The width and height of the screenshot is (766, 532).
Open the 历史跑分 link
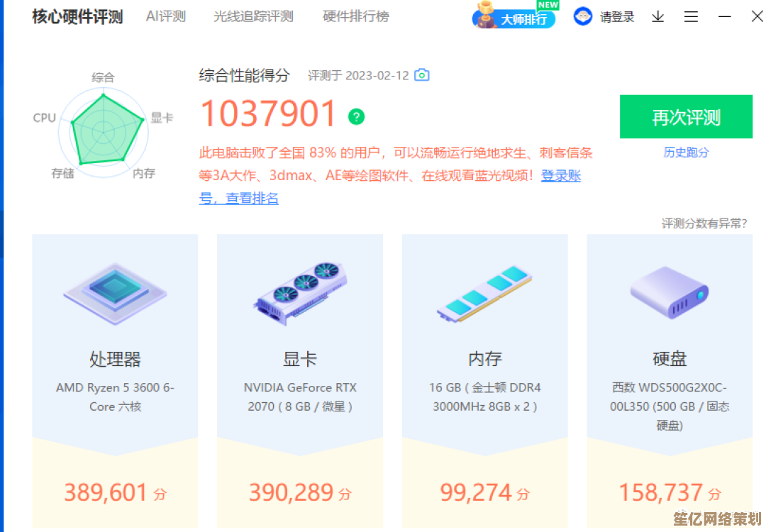pyautogui.click(x=686, y=153)
